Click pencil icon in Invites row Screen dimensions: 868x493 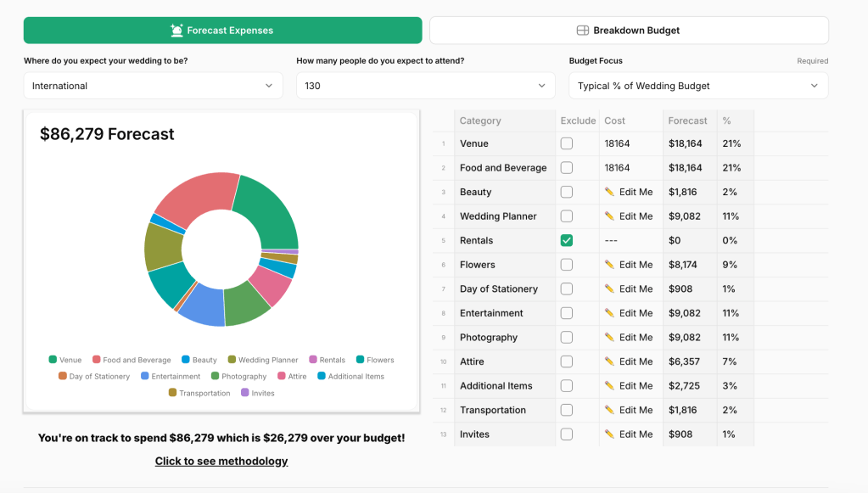pos(609,434)
